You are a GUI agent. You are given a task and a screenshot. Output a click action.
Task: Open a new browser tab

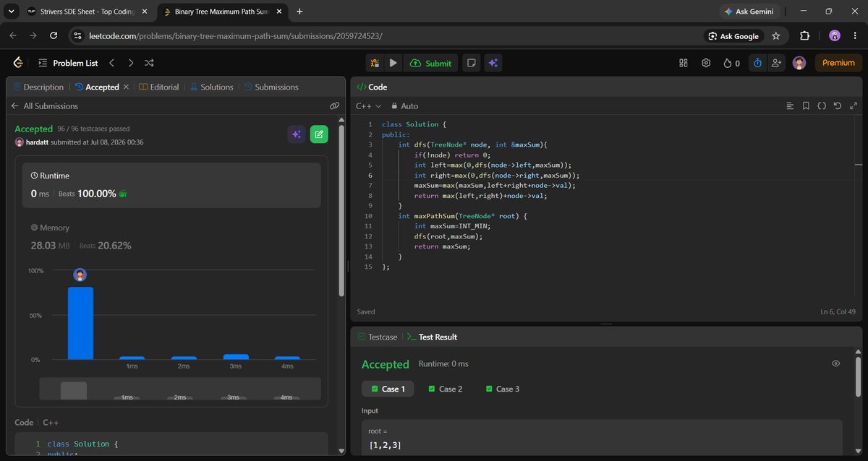pos(299,12)
